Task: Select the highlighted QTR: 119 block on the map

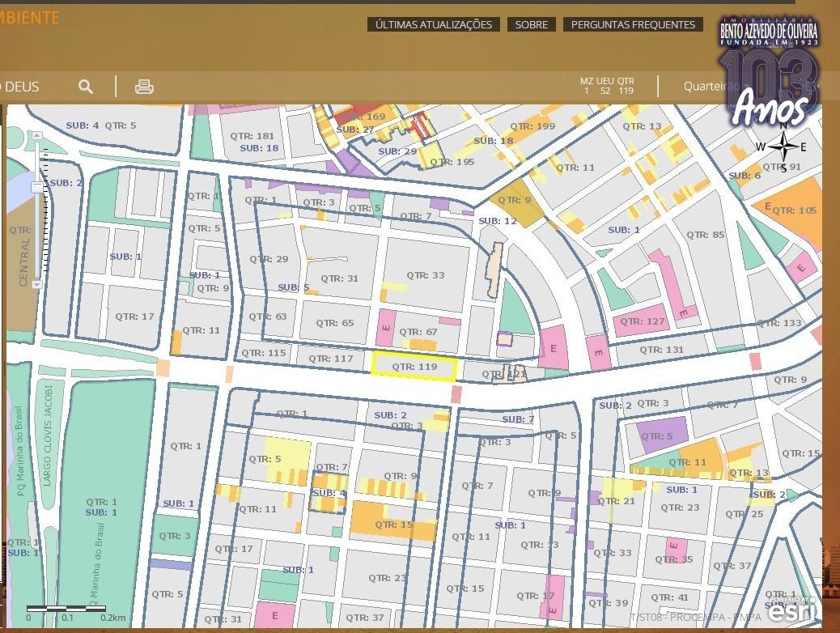Action: point(414,367)
